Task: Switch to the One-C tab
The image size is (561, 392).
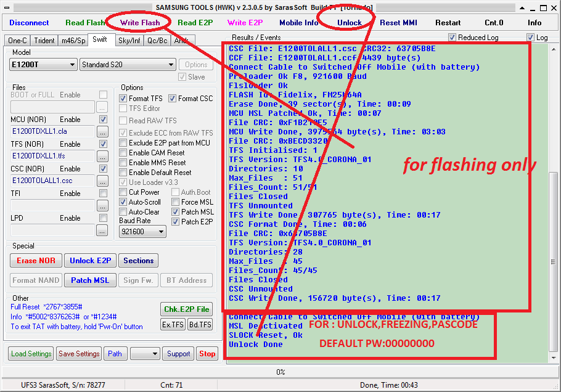Action: coord(17,41)
